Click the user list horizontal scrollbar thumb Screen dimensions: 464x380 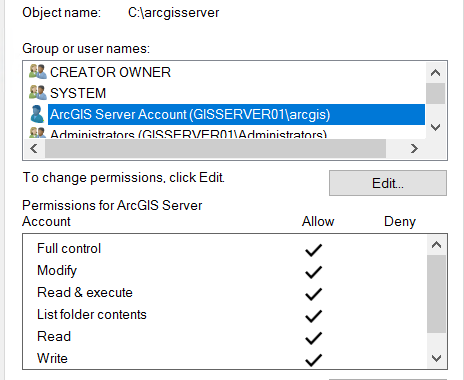click(215, 149)
